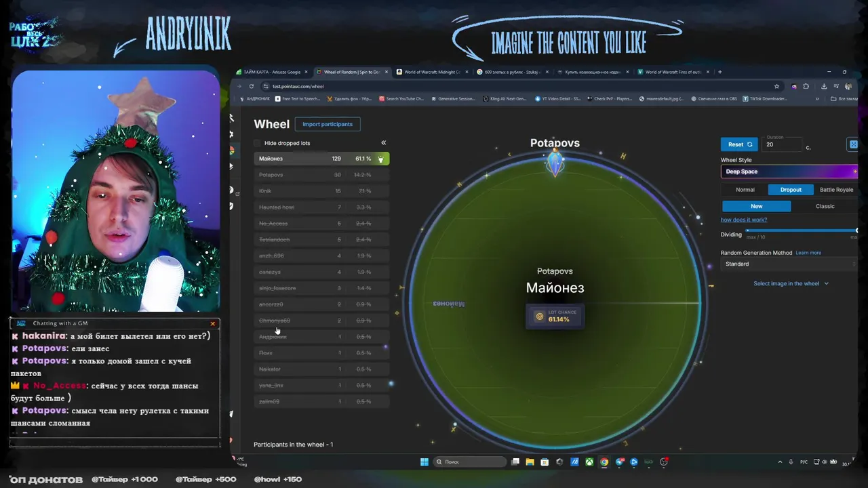The height and width of the screenshot is (488, 868).
Task: Click the Reset button
Action: [739, 144]
